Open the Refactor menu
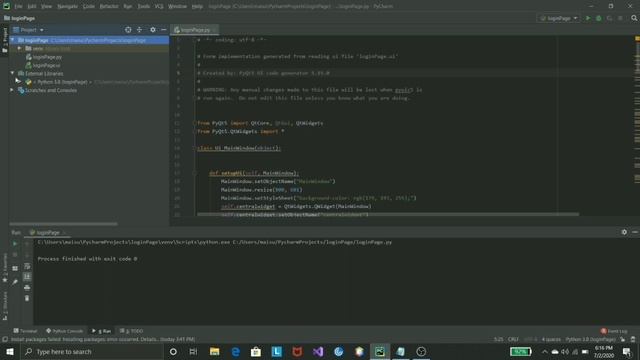 [109, 6]
